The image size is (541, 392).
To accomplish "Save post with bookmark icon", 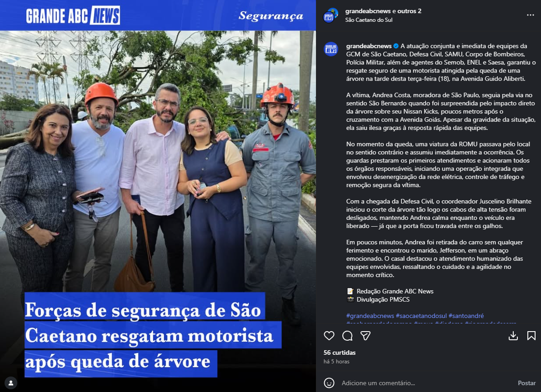I will click(x=531, y=336).
